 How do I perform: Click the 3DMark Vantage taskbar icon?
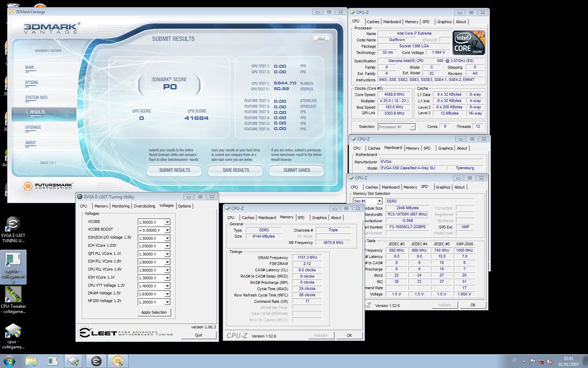118,361
